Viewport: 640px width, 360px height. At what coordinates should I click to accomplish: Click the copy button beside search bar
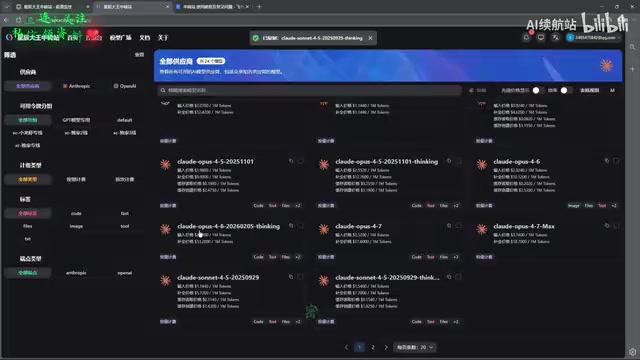[478, 90]
